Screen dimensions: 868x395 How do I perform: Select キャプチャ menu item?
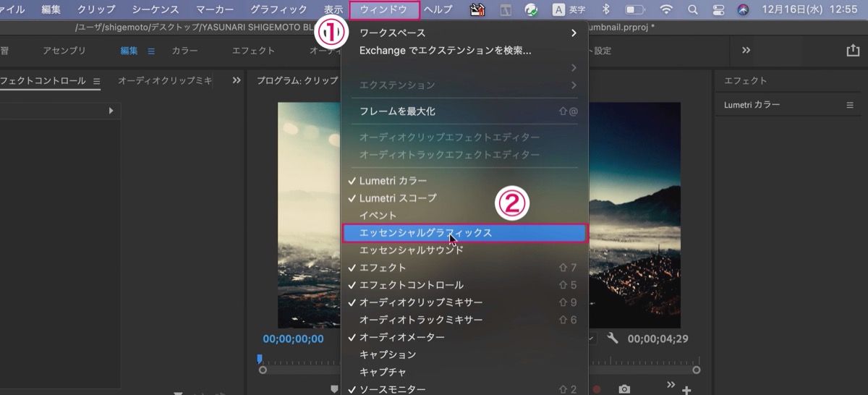pyautogui.click(x=464, y=372)
